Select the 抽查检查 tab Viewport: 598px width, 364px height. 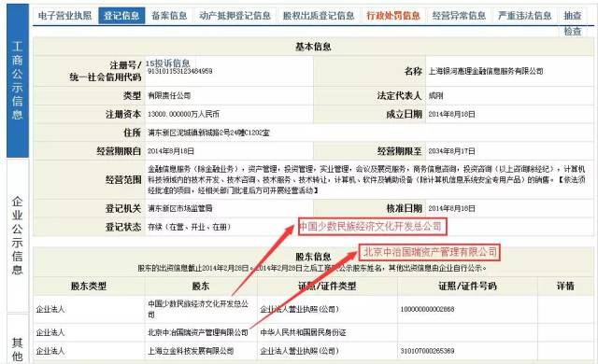[573, 22]
